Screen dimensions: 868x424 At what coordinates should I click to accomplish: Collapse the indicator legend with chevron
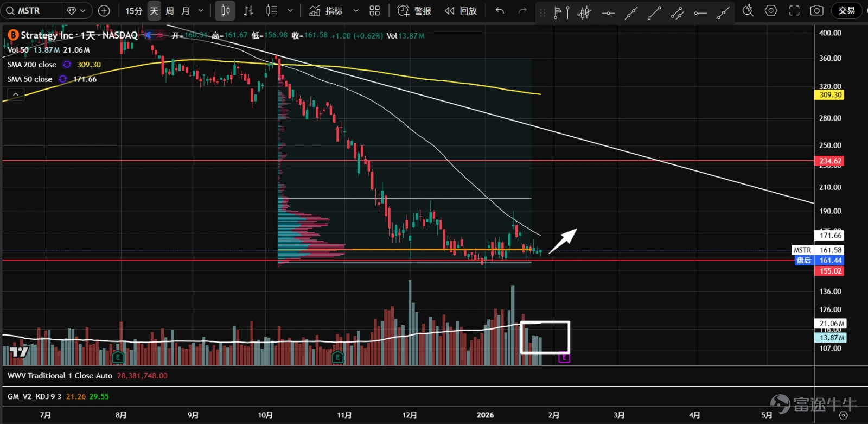[16, 94]
